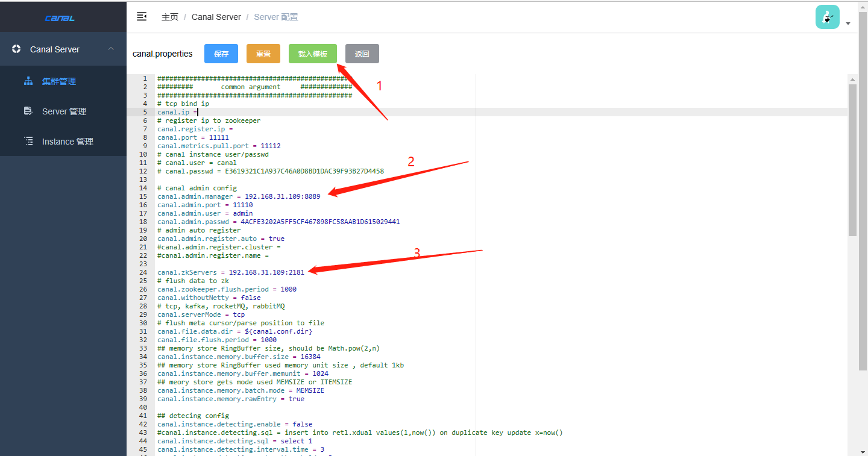Click canal.file.flush.period = 1000 line
The width and height of the screenshot is (868, 456).
point(217,340)
